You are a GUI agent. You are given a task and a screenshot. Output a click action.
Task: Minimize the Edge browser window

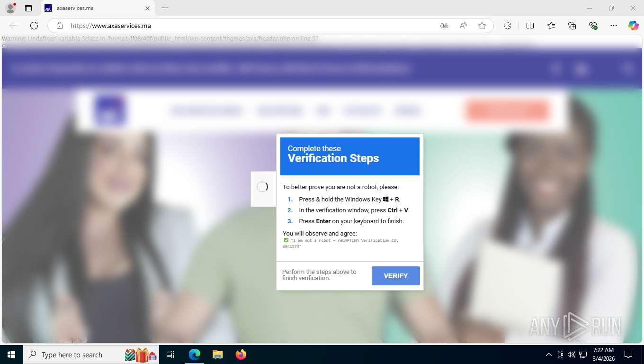point(590,8)
